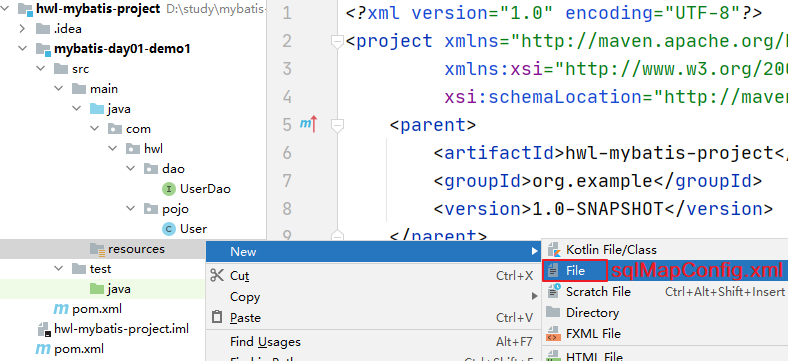Select the UserDao interface row

(x=133, y=189)
